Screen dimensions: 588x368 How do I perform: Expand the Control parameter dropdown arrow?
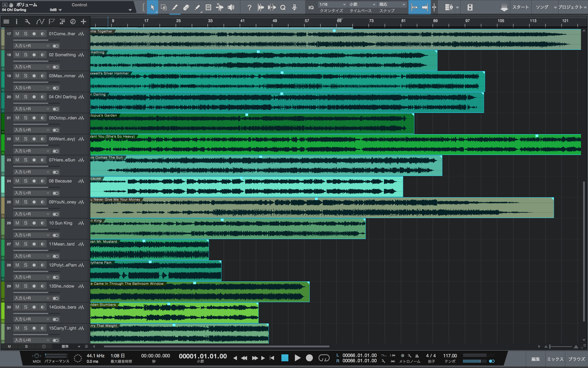130,10
